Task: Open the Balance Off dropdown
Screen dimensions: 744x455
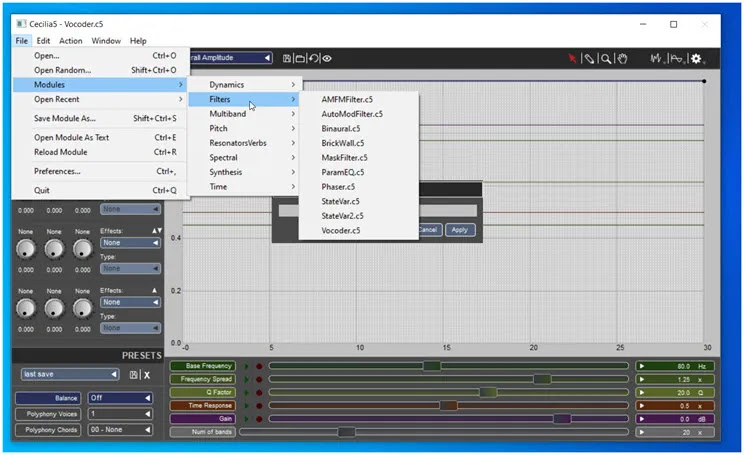Action: [120, 398]
